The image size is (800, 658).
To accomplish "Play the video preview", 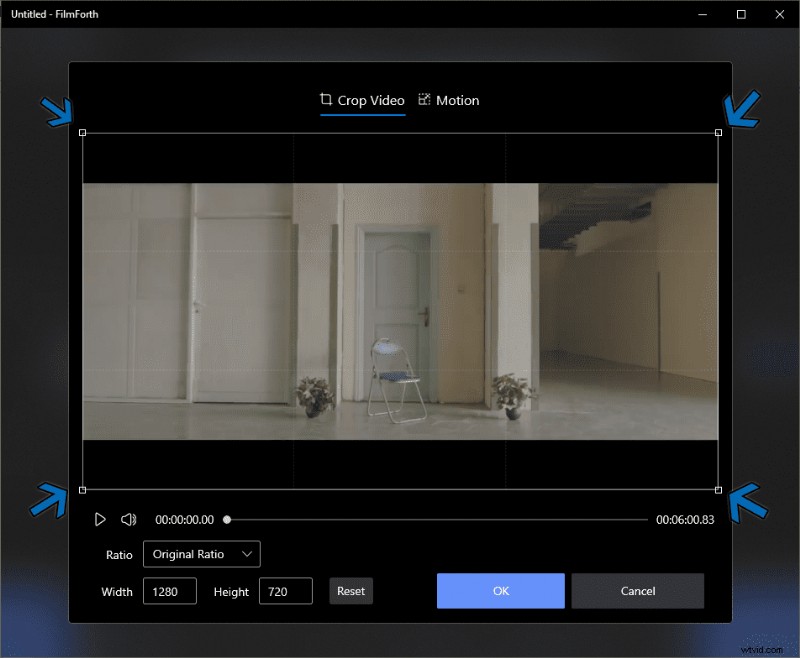I will pyautogui.click(x=100, y=519).
